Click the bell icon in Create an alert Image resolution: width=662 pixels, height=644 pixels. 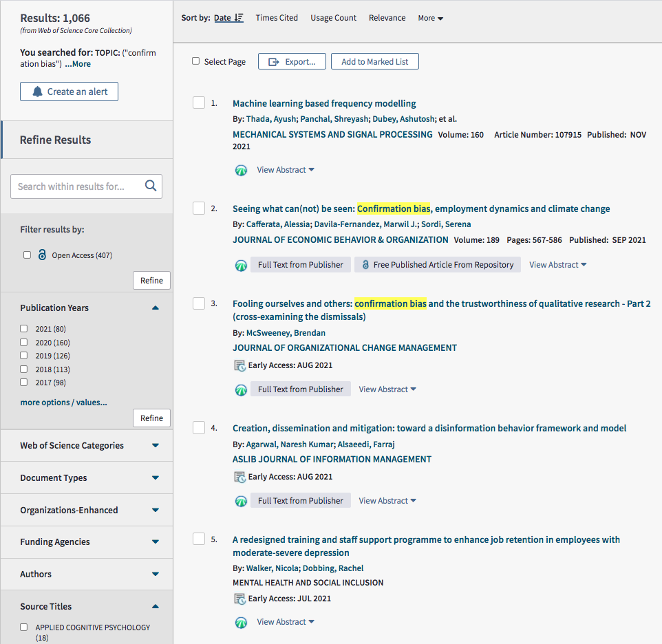(37, 92)
